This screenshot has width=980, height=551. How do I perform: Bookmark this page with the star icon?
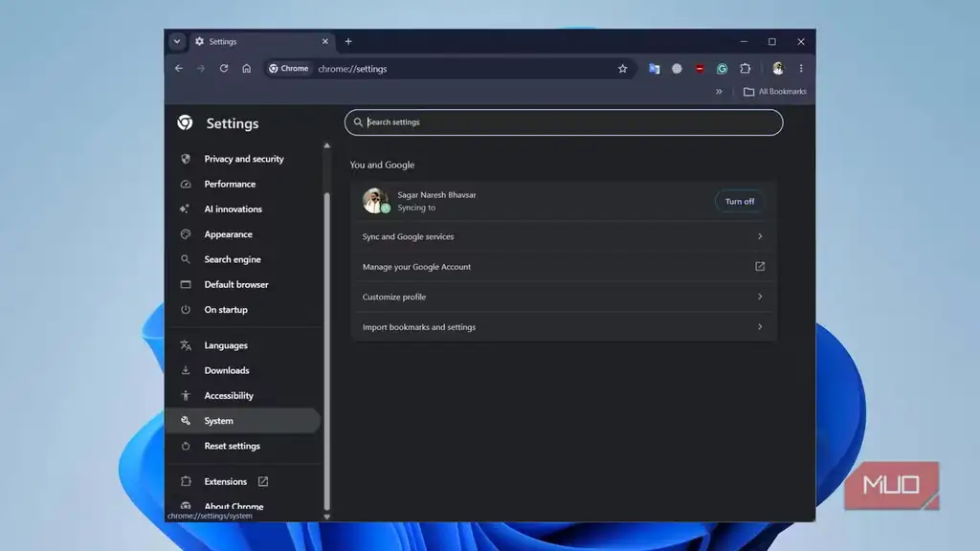(x=622, y=69)
